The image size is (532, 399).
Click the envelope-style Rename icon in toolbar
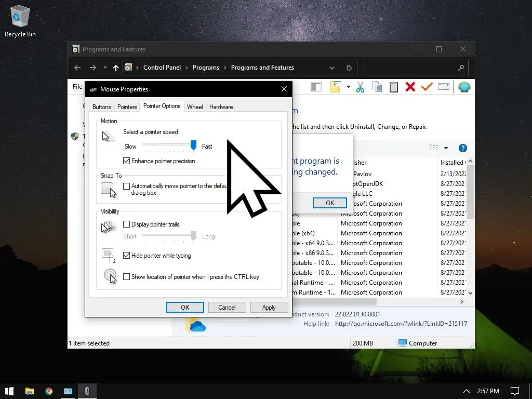click(x=444, y=87)
